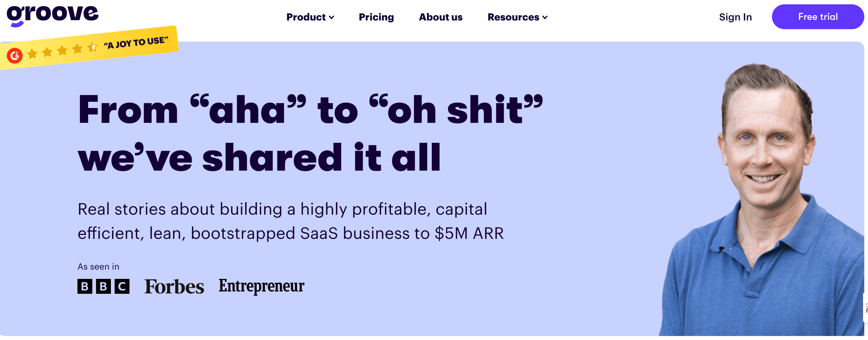
Task: Click the third gold rating star
Action: pos(62,51)
